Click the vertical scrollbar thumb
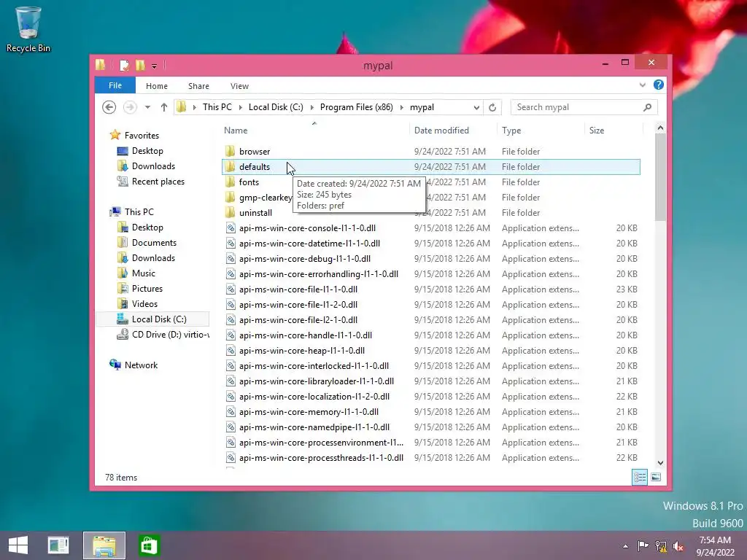The height and width of the screenshot is (560, 747). click(x=660, y=177)
